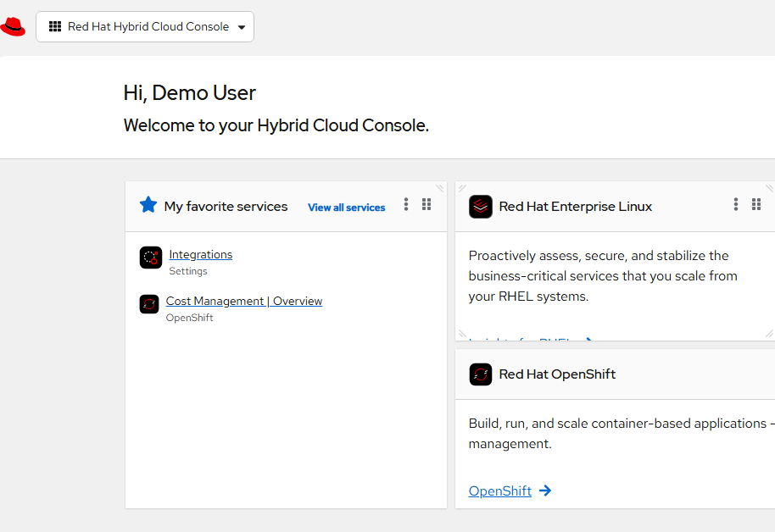Open the OpenShift link

(x=500, y=491)
